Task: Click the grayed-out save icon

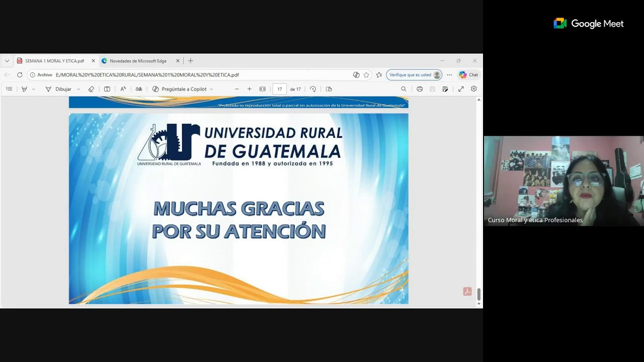Action: point(432,89)
